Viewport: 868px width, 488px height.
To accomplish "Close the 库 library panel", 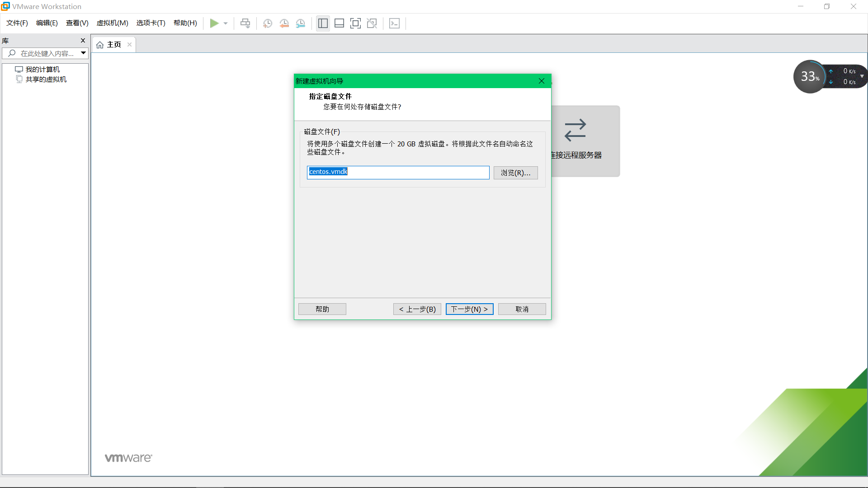I will point(83,41).
